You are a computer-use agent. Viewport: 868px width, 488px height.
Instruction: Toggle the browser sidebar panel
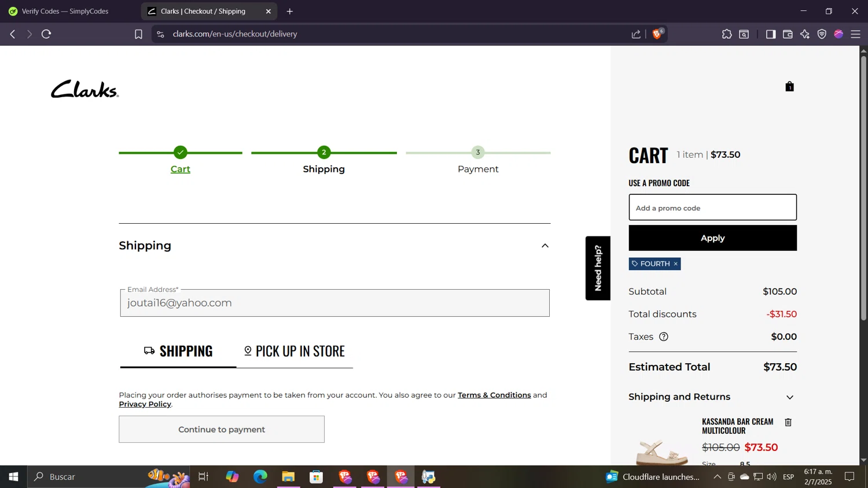770,34
